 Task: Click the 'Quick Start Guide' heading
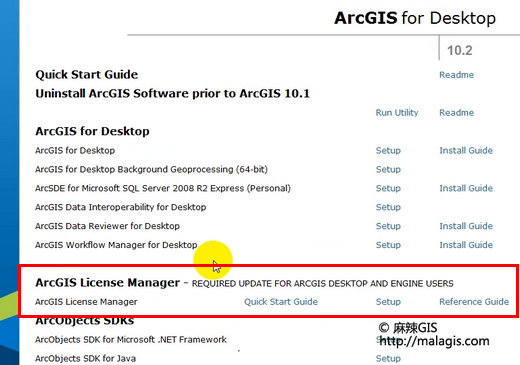[87, 74]
